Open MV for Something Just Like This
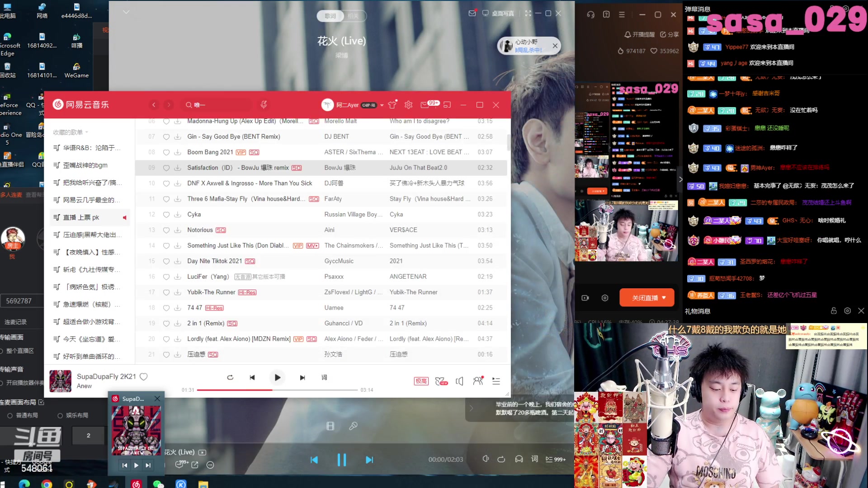This screenshot has width=868, height=488. pos(312,246)
